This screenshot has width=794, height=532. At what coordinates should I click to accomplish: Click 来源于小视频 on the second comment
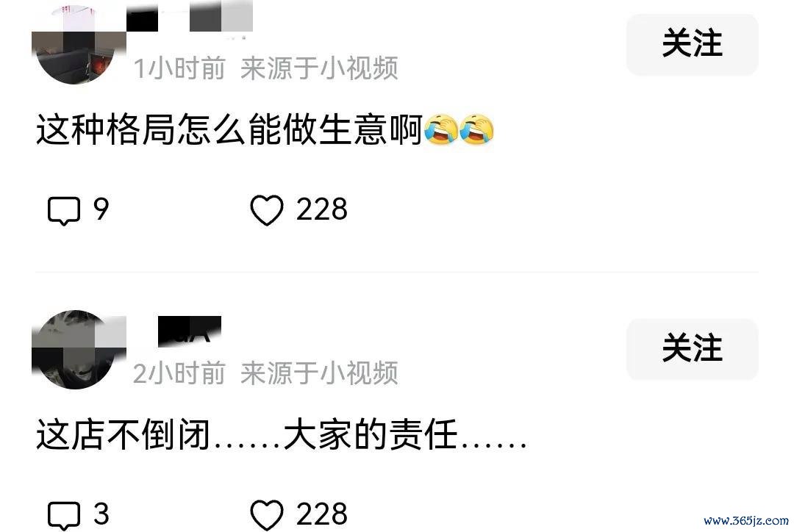pyautogui.click(x=319, y=373)
